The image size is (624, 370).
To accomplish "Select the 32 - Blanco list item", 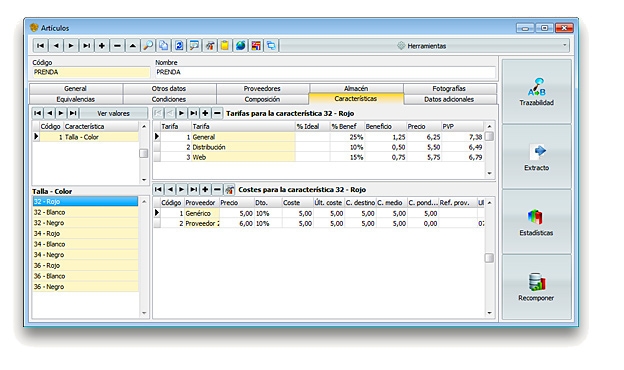I will pos(85,212).
